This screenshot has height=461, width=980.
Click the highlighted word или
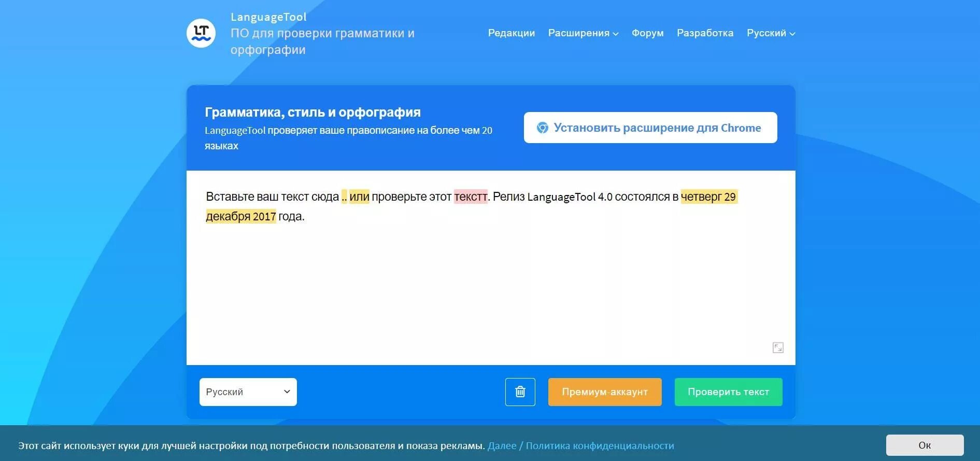[359, 197]
